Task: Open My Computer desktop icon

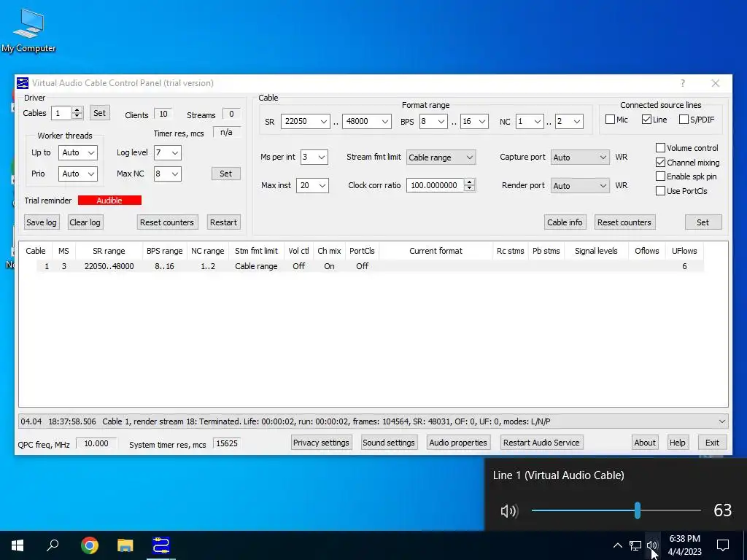Action: [28, 30]
